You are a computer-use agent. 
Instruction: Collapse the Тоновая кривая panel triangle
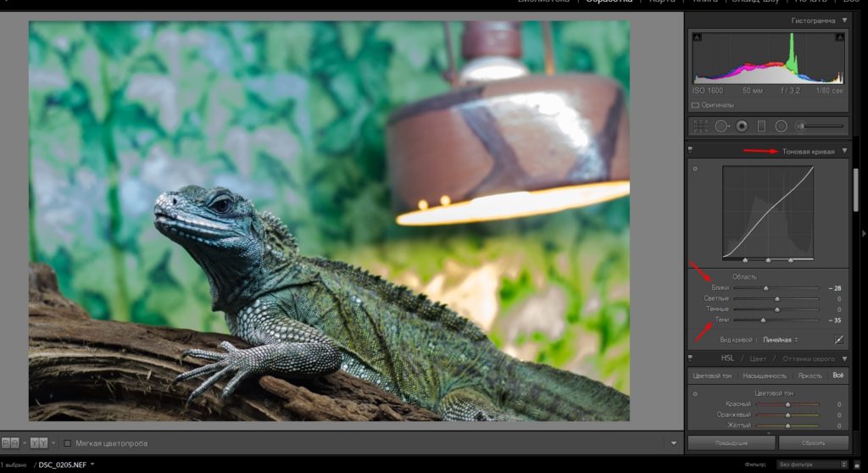(844, 151)
